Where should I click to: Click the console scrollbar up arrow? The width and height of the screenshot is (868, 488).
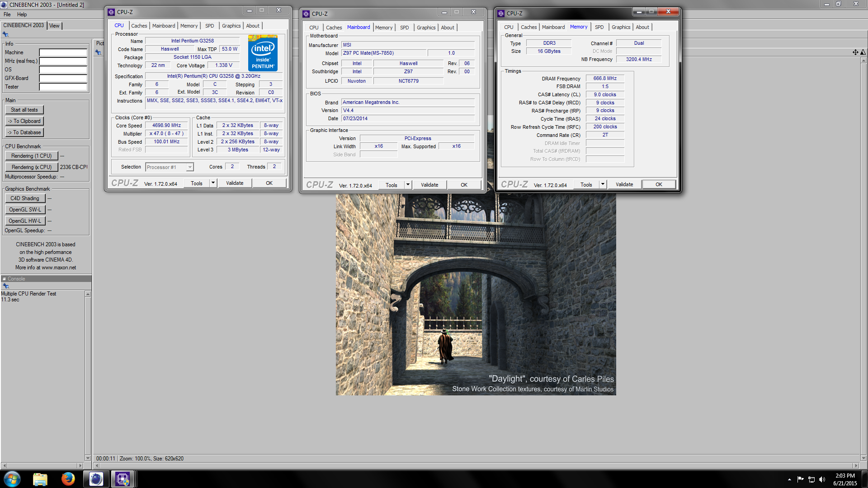pos(88,294)
